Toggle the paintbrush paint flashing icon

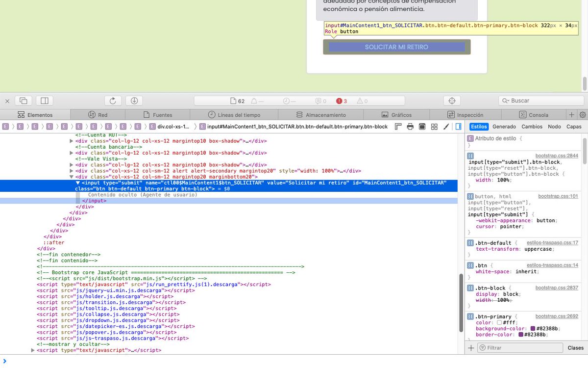point(446,127)
